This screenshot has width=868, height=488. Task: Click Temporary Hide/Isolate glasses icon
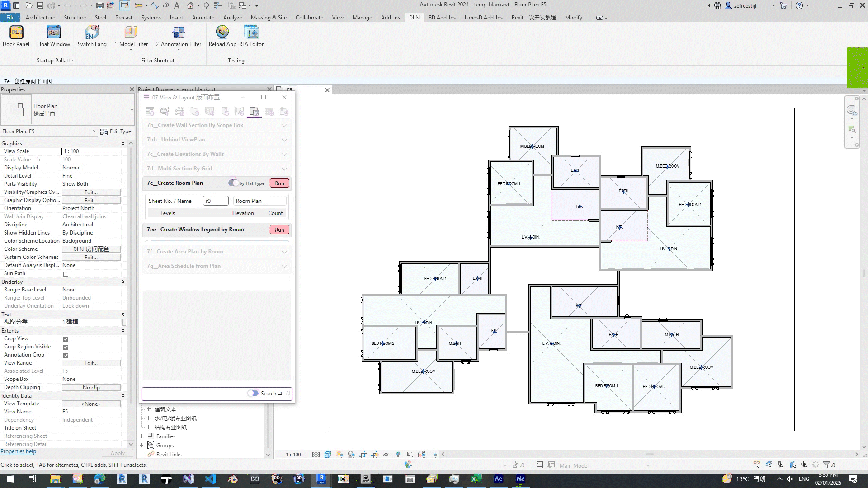click(x=387, y=455)
